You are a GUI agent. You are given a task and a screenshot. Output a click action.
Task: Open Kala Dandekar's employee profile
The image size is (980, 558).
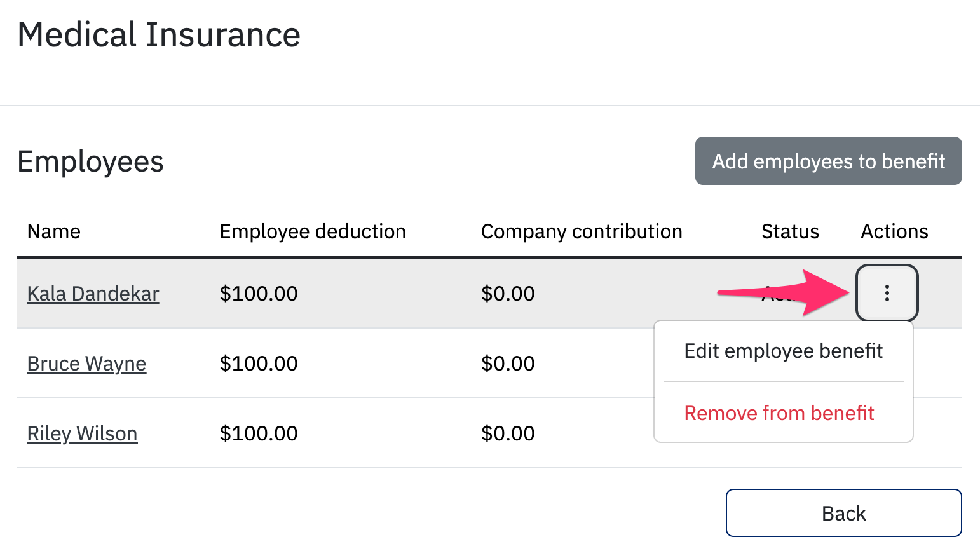(93, 294)
